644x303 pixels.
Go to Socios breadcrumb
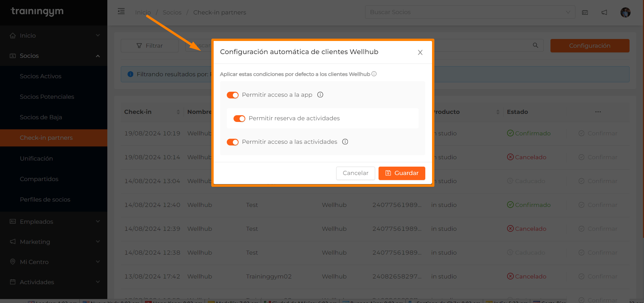coord(172,12)
